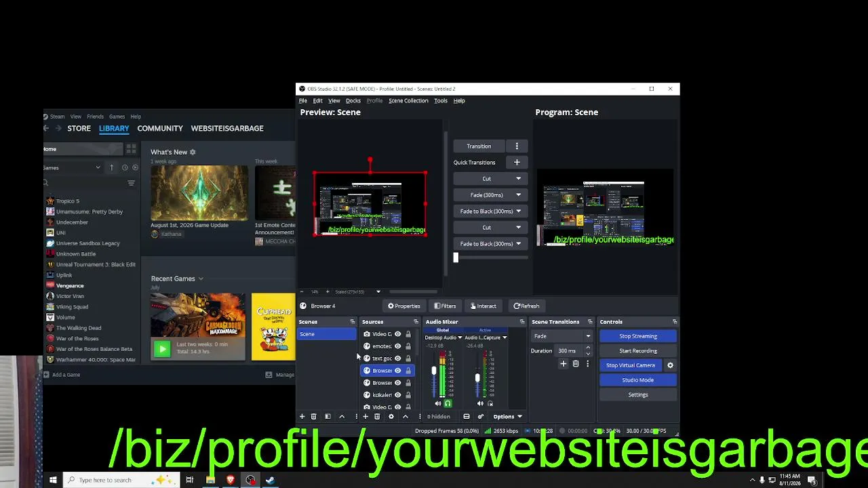The width and height of the screenshot is (868, 488).
Task: Add a Quick Transition with plus
Action: pyautogui.click(x=517, y=163)
